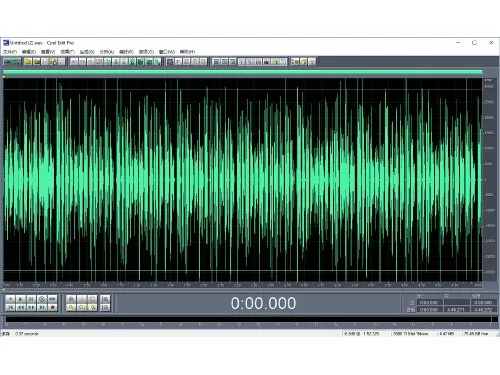Viewport: 500px width, 375px height.
Task: Click the large 0:00.000 time display
Action: (263, 303)
